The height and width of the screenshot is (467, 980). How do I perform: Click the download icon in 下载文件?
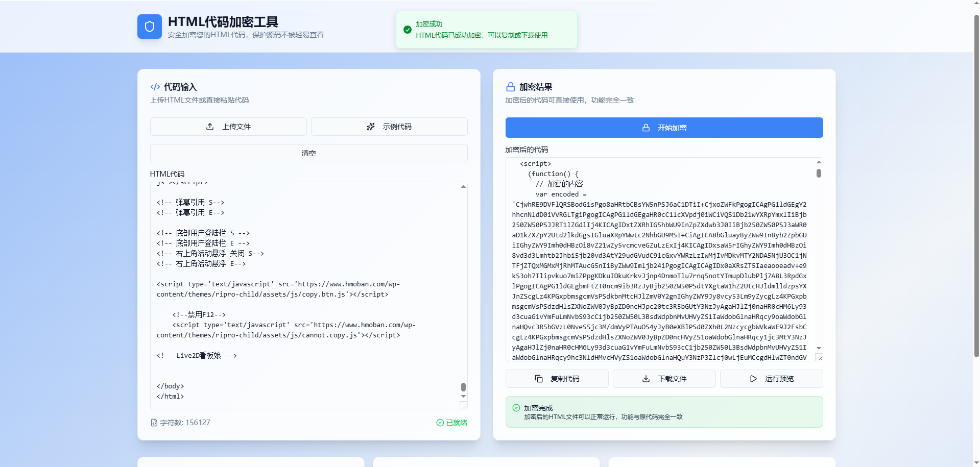coord(646,379)
